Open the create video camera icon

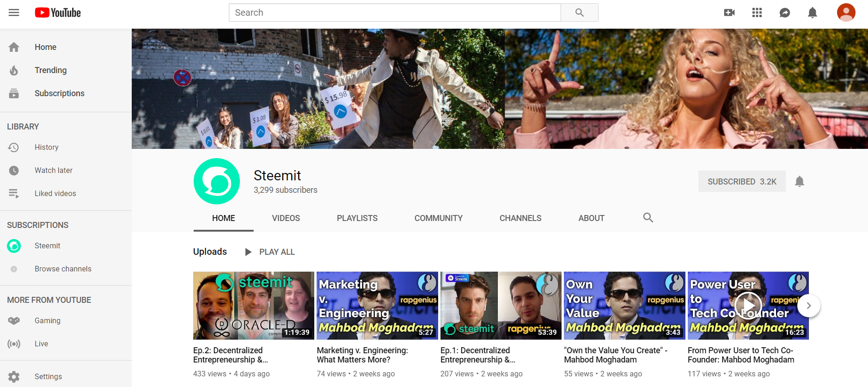tap(729, 12)
